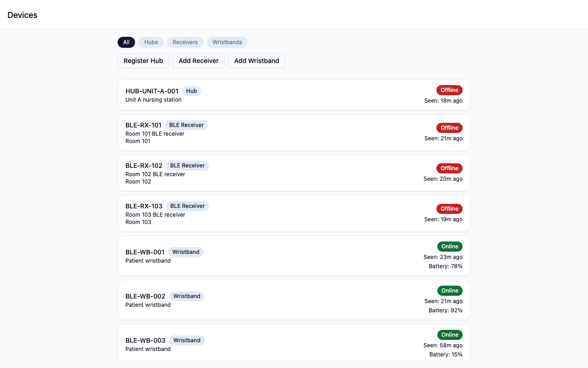The width and height of the screenshot is (588, 368).
Task: Click BLE Receiver tag on BLE-RX-101
Action: 187,125
